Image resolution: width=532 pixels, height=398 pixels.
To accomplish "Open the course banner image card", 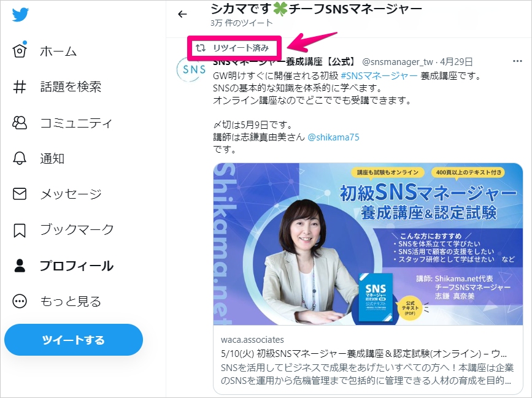I will 368,244.
